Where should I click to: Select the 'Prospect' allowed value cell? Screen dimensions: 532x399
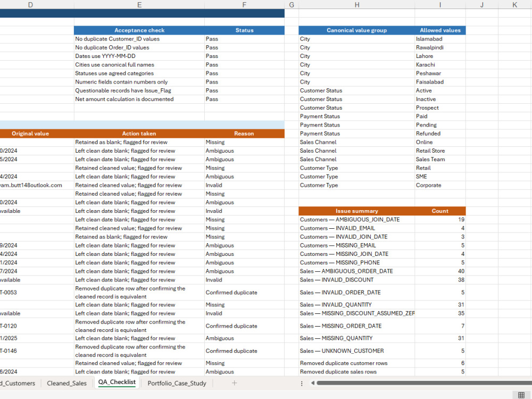coord(440,107)
